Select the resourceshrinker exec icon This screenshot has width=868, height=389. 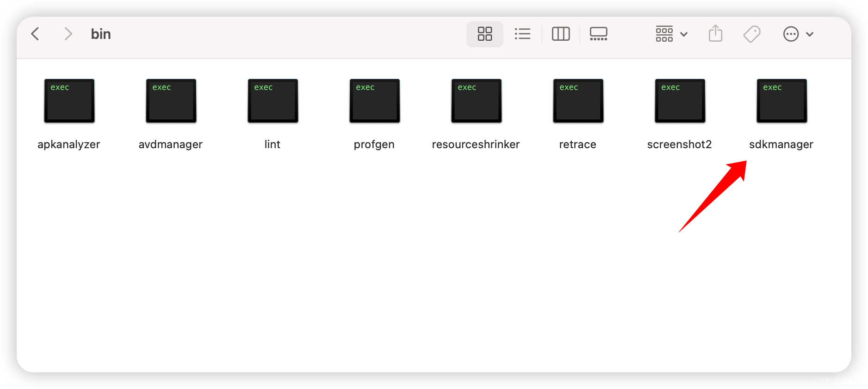(x=477, y=100)
